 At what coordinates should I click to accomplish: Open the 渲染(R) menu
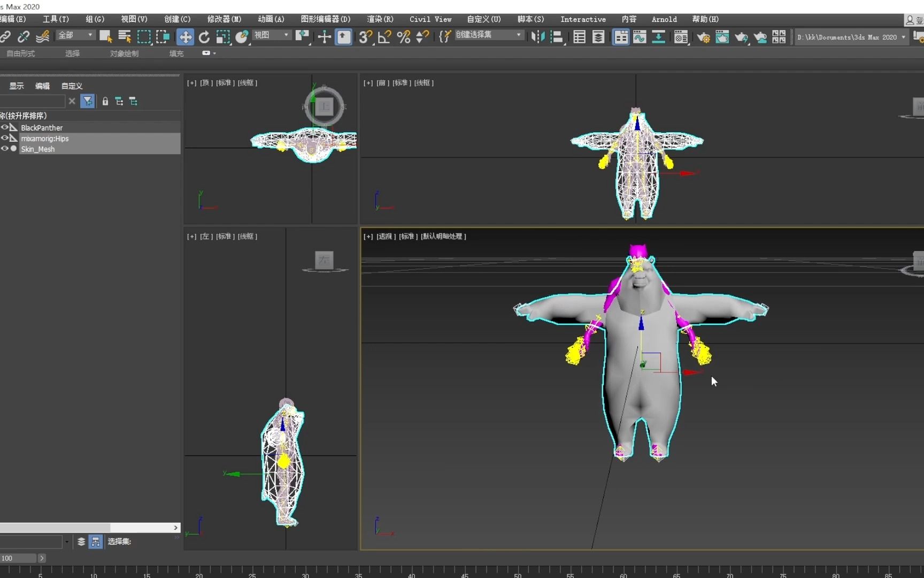tap(379, 19)
